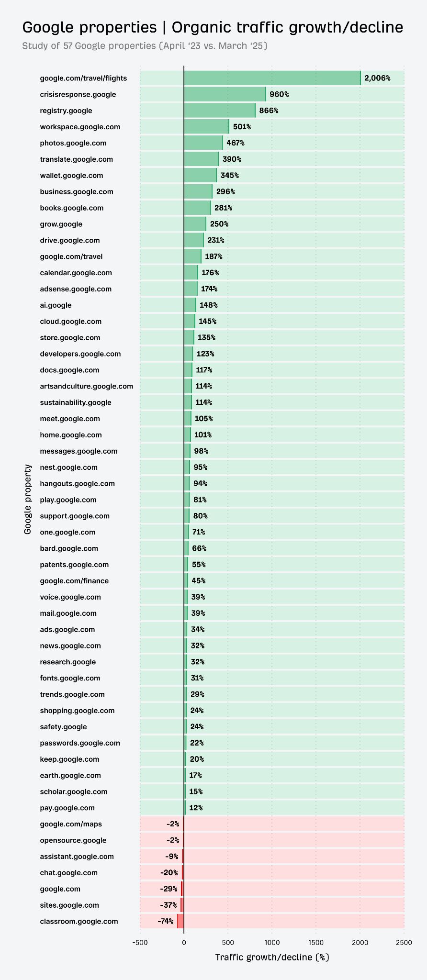Click the photos.google.com label
427x980 pixels.
73,143
